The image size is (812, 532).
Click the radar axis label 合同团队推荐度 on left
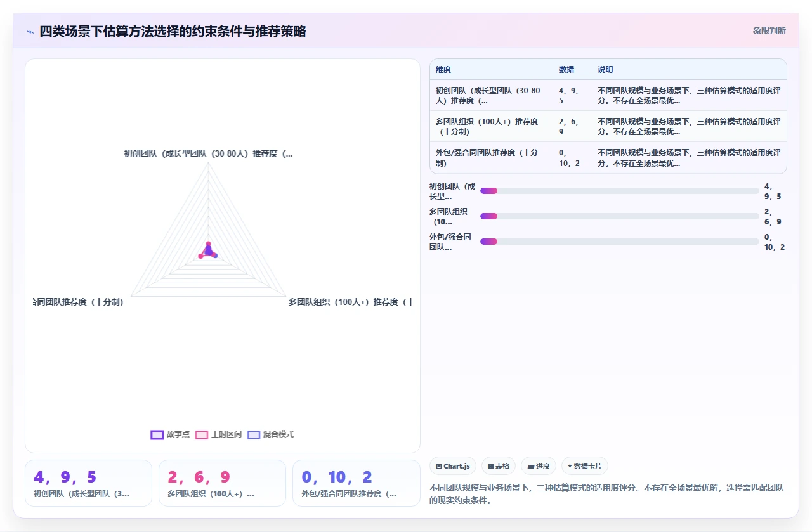(x=78, y=302)
